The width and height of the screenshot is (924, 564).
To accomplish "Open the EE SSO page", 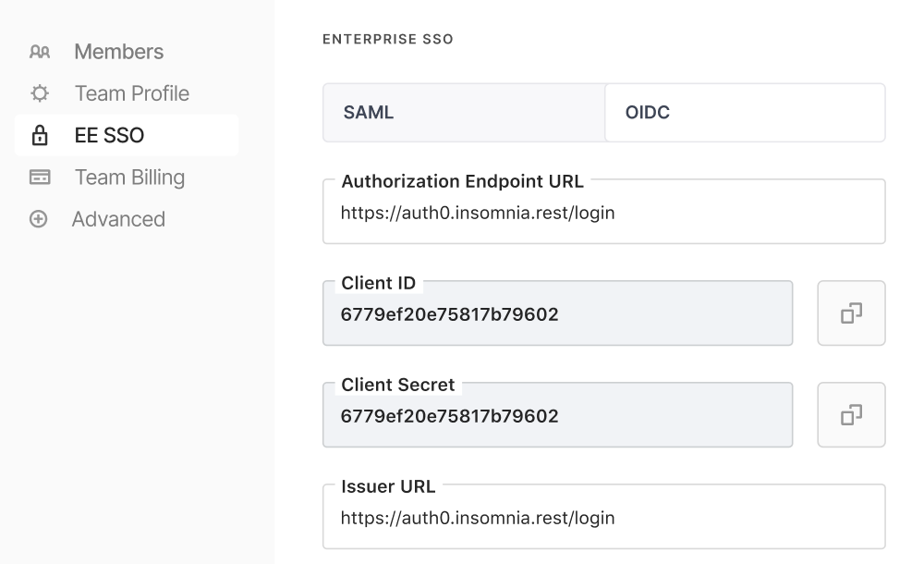I will [x=109, y=136].
